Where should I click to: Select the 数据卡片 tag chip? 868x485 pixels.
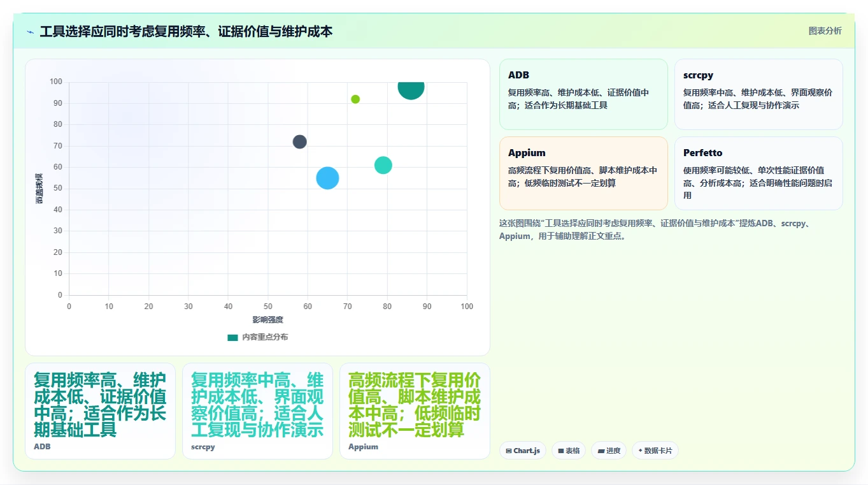click(655, 451)
